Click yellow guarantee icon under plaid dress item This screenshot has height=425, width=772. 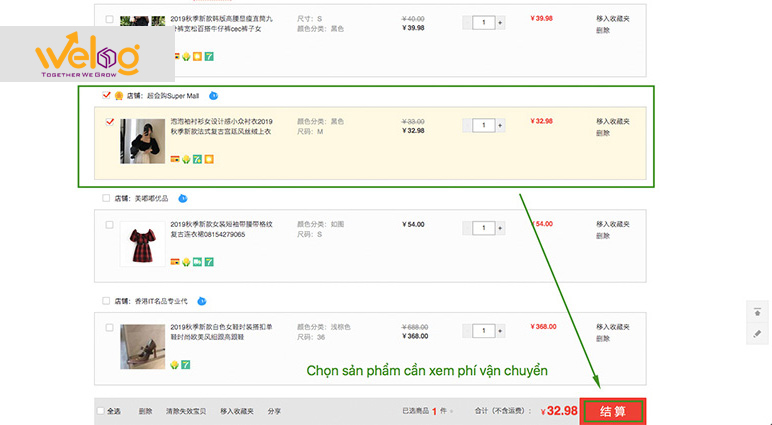click(186, 262)
